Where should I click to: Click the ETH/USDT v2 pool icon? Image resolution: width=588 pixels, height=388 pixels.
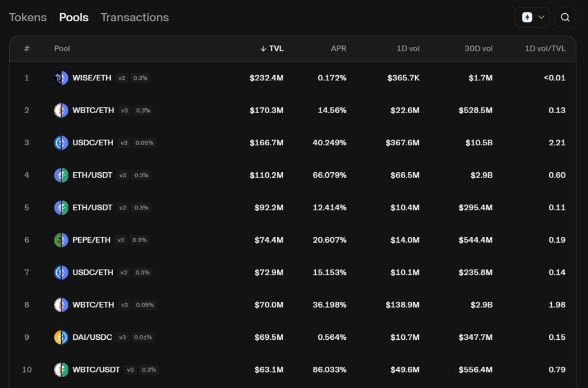[61, 208]
